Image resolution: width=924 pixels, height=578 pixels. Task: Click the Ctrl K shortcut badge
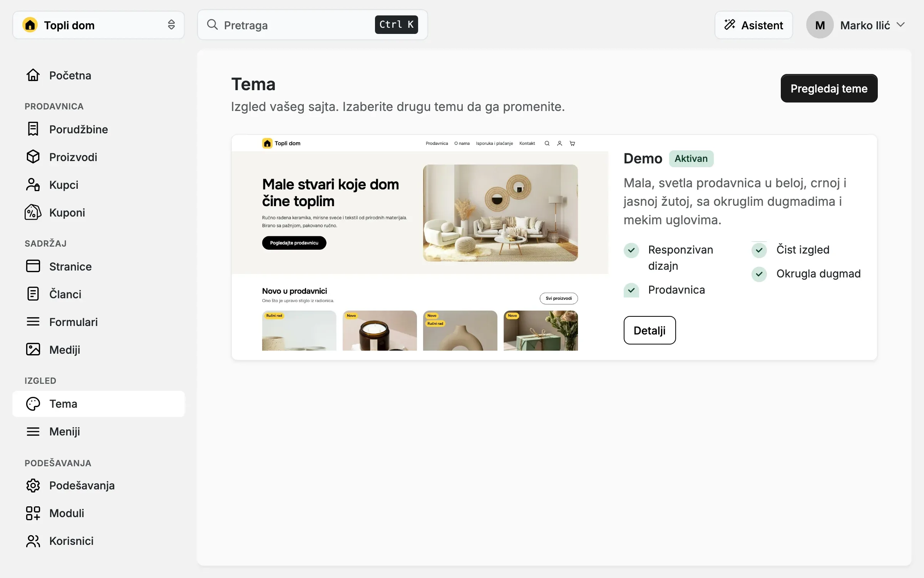396,25
